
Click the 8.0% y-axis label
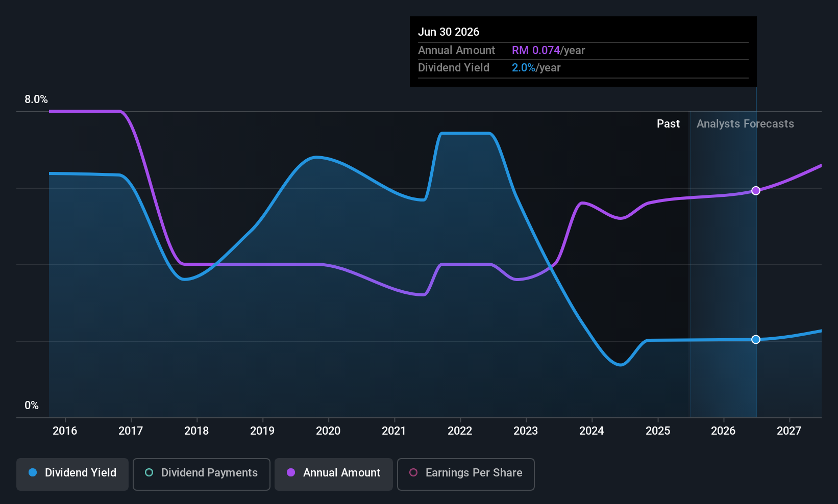click(36, 99)
